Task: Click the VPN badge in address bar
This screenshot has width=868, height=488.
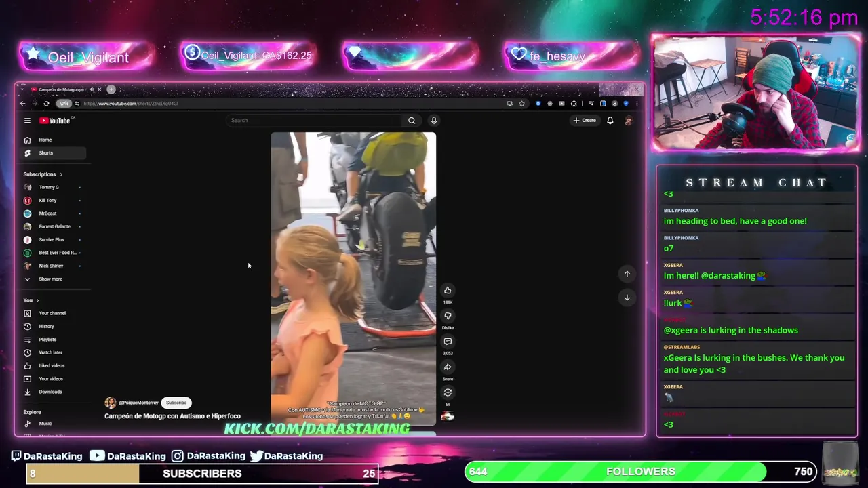Action: tap(64, 104)
